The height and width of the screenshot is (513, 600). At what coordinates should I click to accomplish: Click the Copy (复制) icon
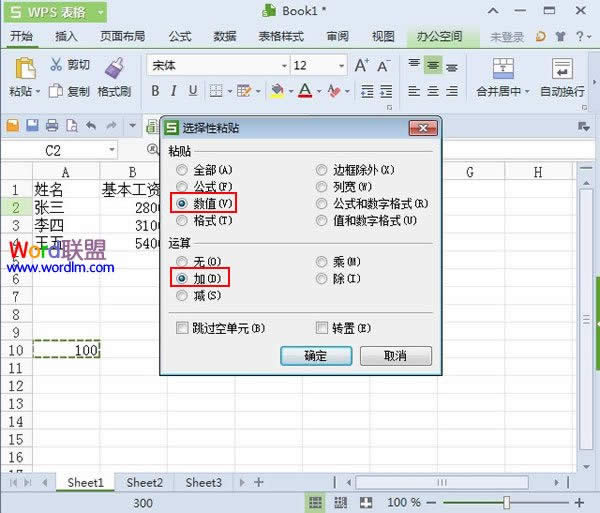pos(56,91)
